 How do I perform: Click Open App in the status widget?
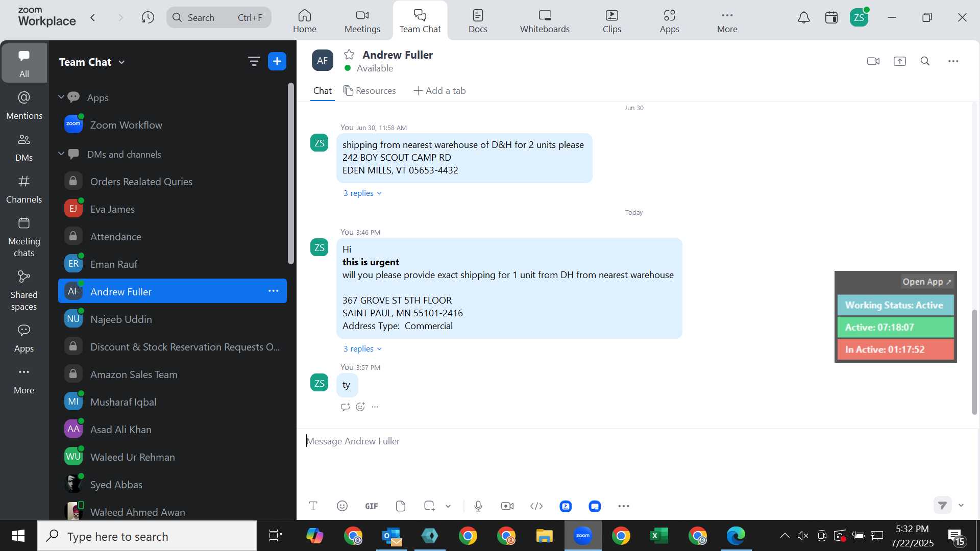tap(927, 282)
